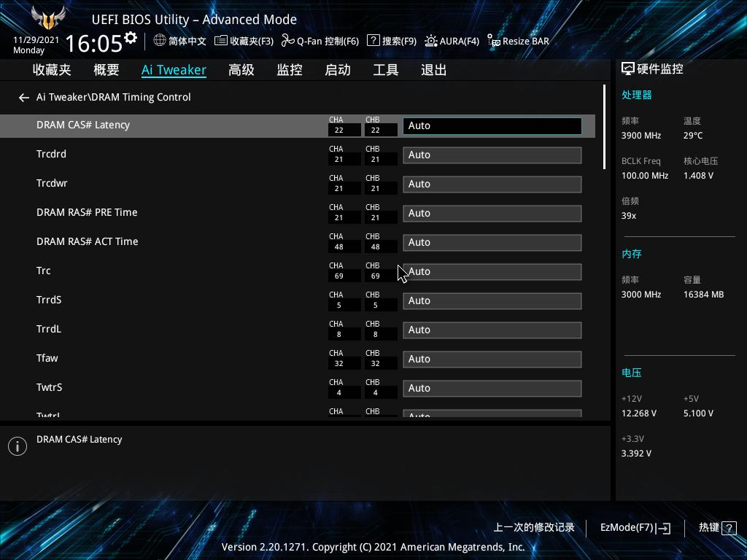Select the Ai Tweaker tab
The width and height of the screenshot is (747, 560).
[x=174, y=70]
